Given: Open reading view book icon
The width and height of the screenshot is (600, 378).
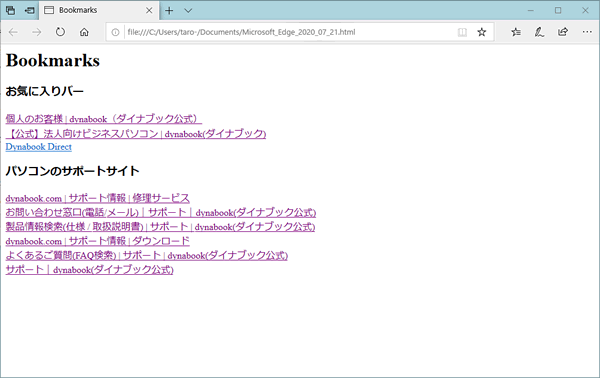Looking at the screenshot, I should 462,32.
